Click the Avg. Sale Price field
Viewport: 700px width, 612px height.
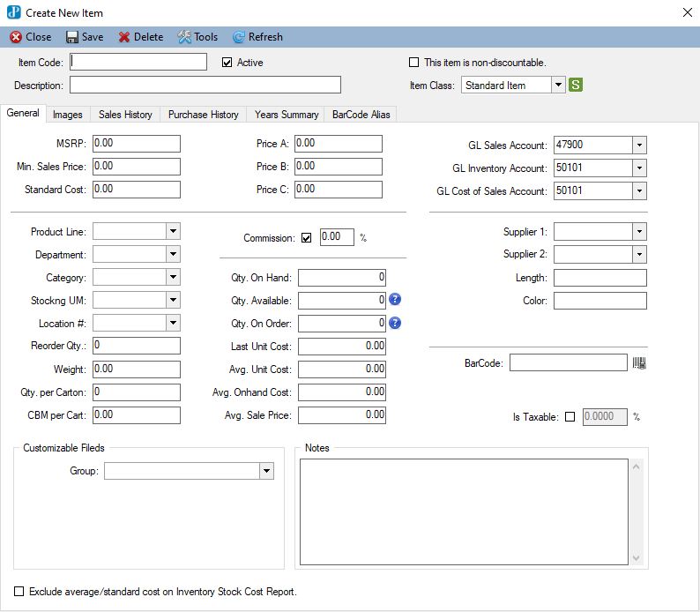click(342, 415)
